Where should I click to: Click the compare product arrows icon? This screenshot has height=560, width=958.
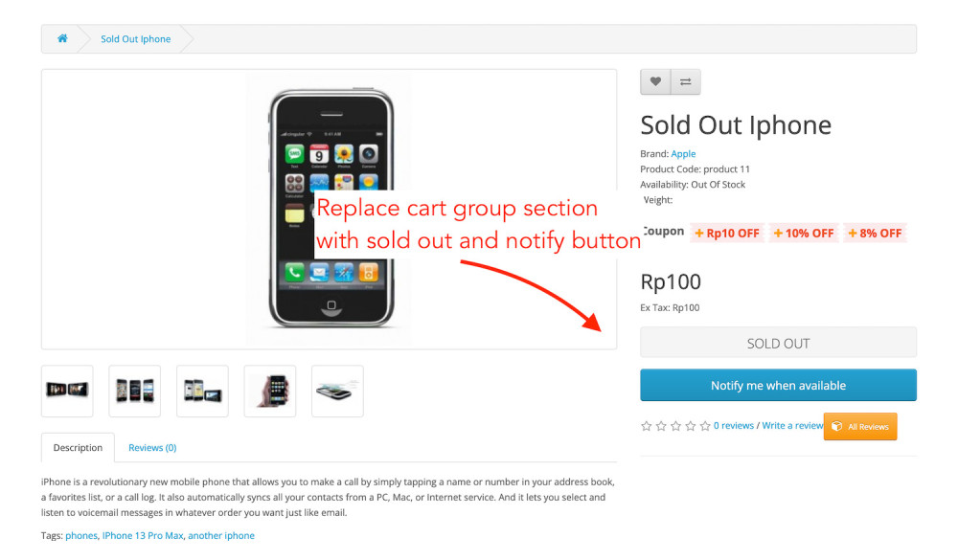tap(686, 82)
